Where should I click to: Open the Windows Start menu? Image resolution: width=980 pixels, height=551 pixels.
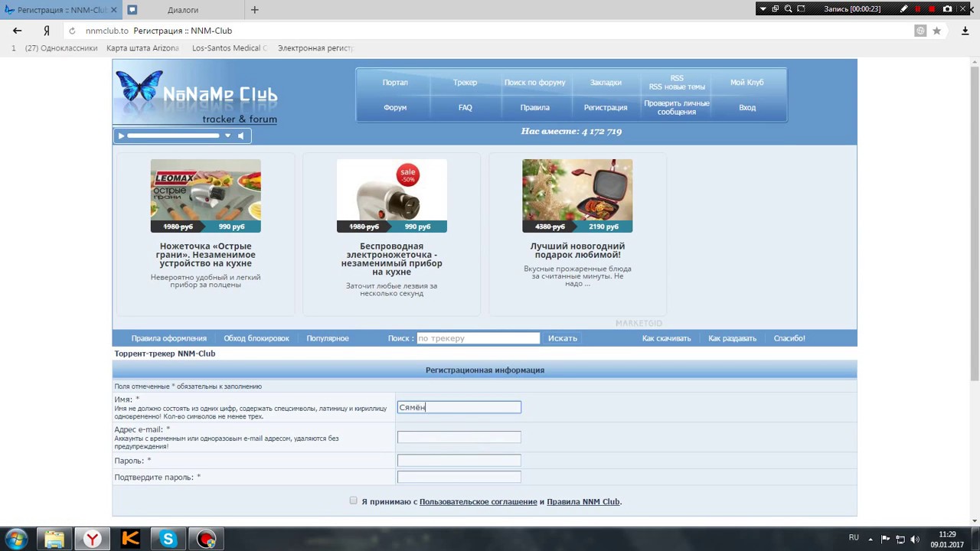click(17, 540)
